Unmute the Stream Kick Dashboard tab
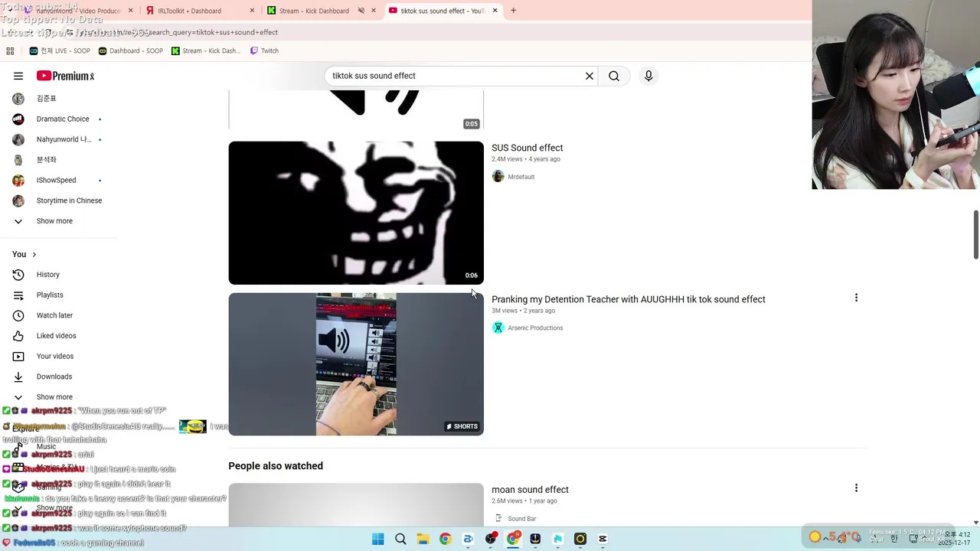Screen dimensions: 980x551 pos(361,11)
